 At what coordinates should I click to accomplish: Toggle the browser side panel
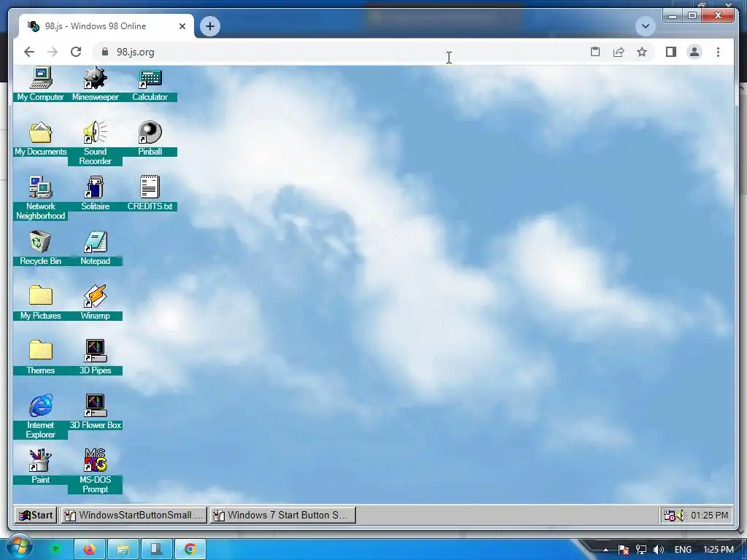pyautogui.click(x=671, y=52)
